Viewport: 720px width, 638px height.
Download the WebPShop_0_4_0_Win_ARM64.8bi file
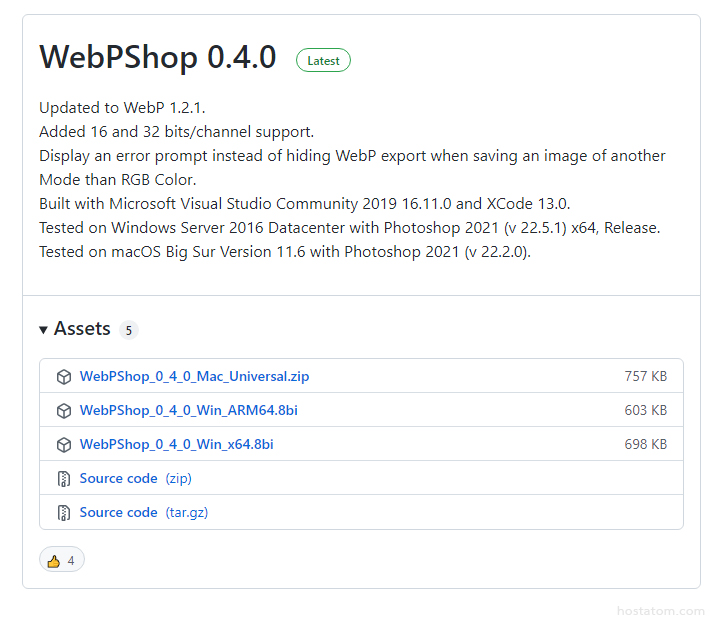188,411
